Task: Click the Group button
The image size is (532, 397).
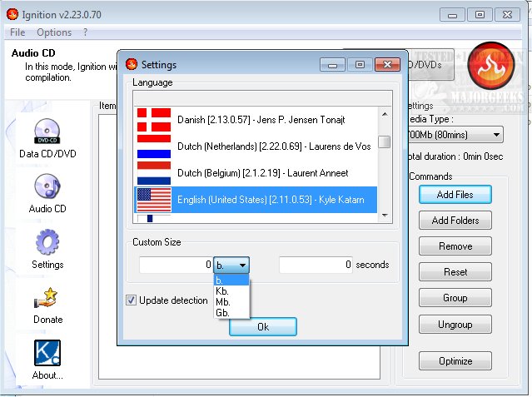Action: point(455,298)
